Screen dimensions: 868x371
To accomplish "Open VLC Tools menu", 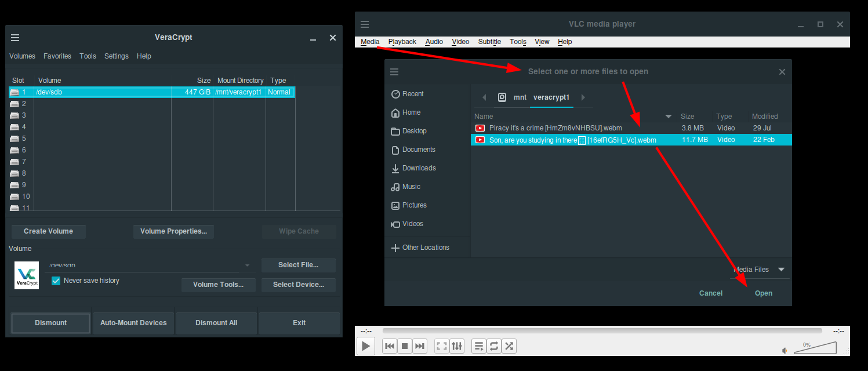I will point(518,42).
